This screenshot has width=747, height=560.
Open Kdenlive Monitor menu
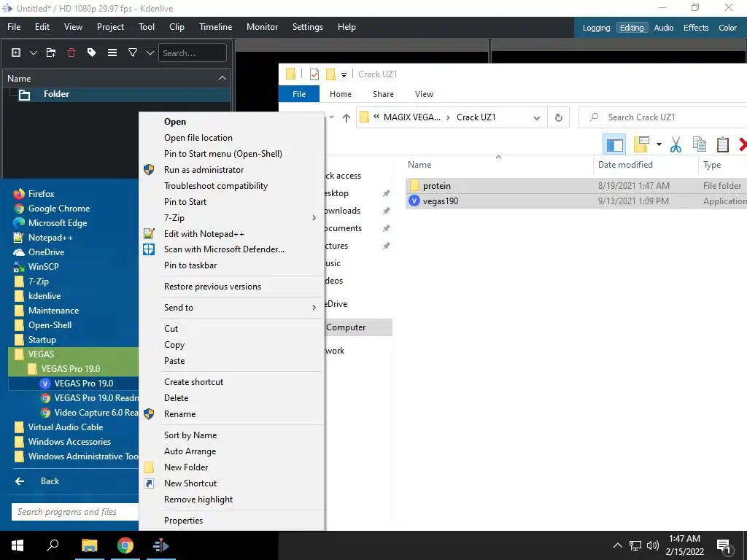tap(262, 27)
